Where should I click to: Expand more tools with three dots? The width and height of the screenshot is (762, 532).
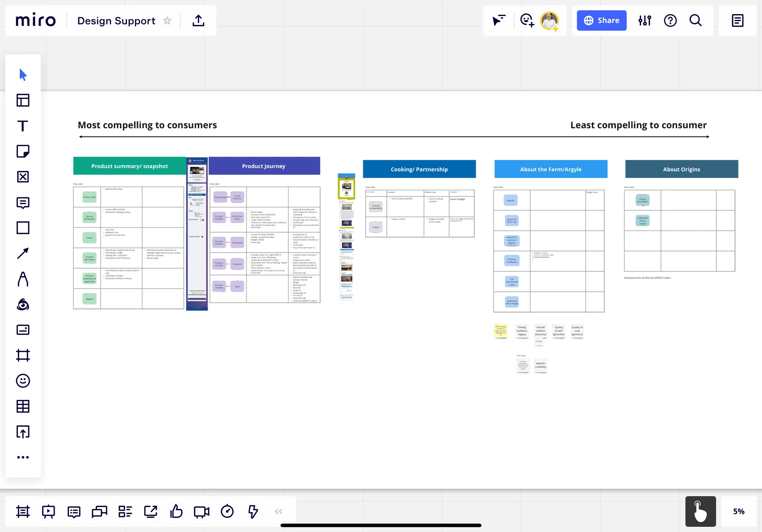coord(23,457)
